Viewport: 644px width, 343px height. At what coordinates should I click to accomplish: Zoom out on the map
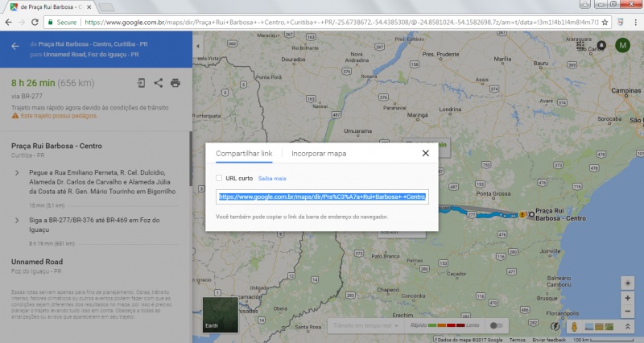(x=627, y=312)
